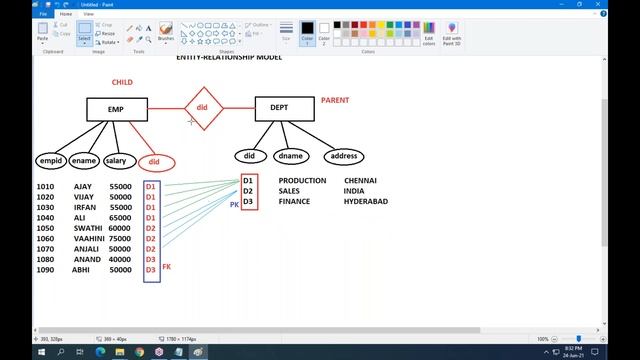
Task: Click the Cut button
Action: [x=60, y=25]
